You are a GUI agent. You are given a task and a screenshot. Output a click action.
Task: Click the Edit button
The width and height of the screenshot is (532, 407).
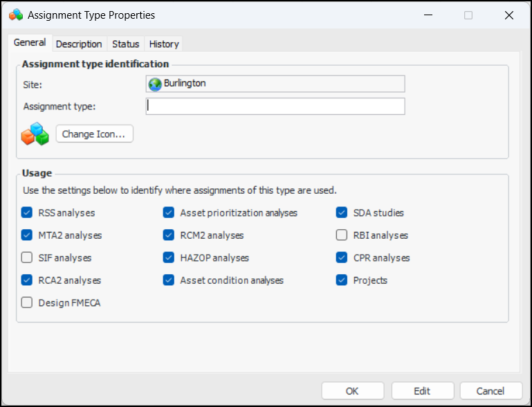pos(422,391)
